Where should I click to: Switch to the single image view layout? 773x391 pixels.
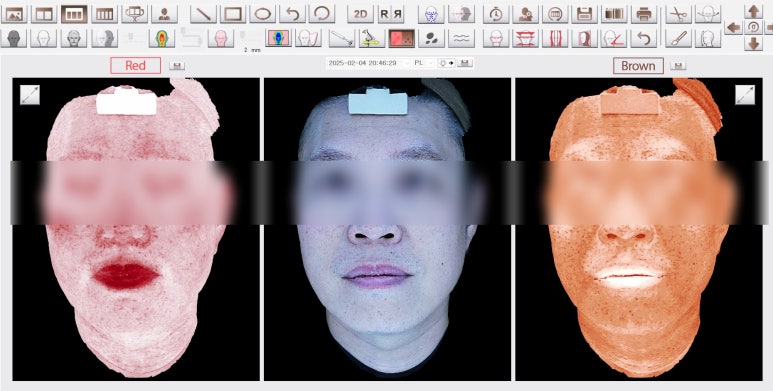[14, 14]
